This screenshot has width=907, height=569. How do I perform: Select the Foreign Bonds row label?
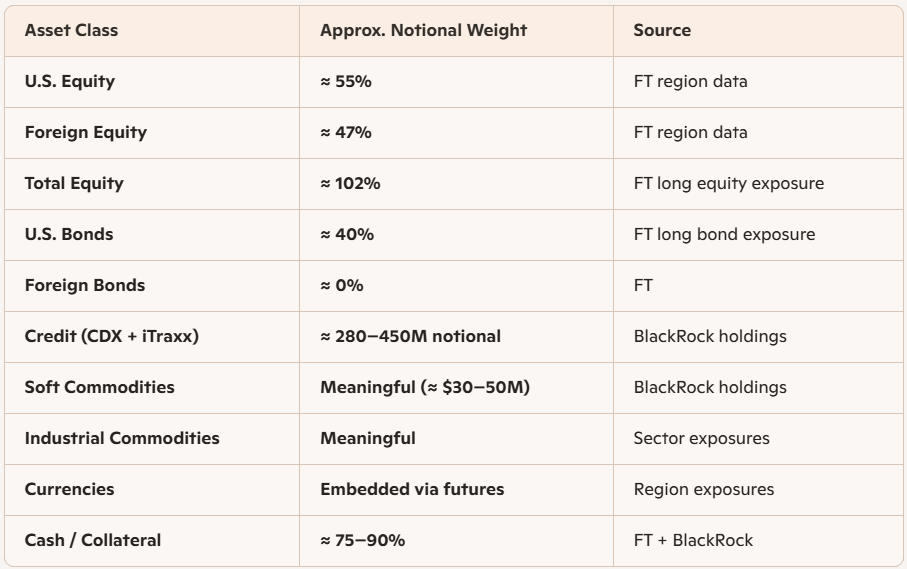point(85,285)
